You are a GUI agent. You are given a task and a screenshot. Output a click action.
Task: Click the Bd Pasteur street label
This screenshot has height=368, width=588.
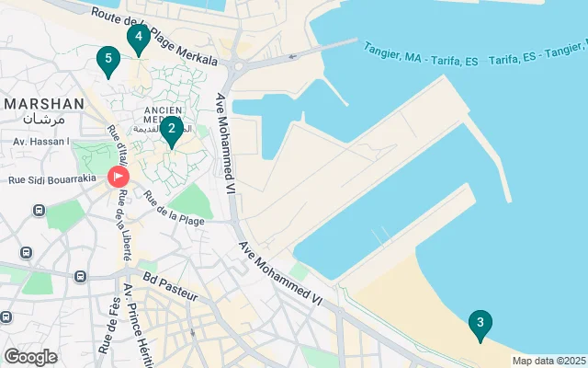[170, 287]
